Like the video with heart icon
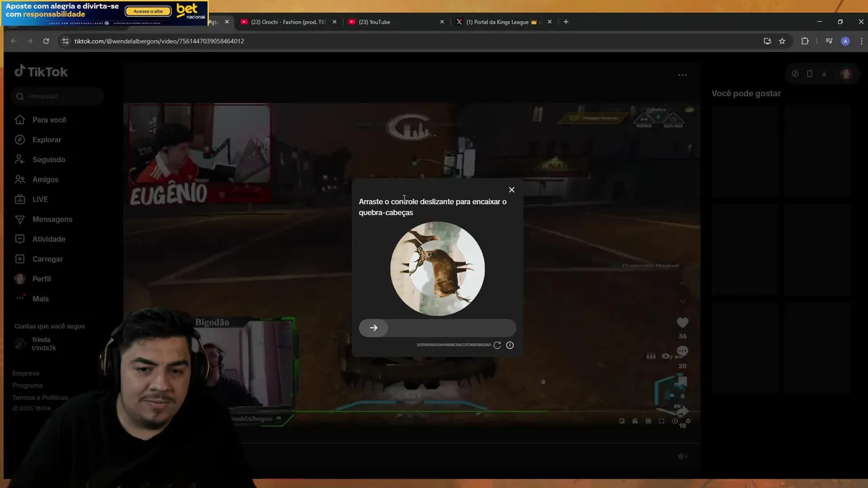Viewport: 868px width, 488px height. pos(682,323)
